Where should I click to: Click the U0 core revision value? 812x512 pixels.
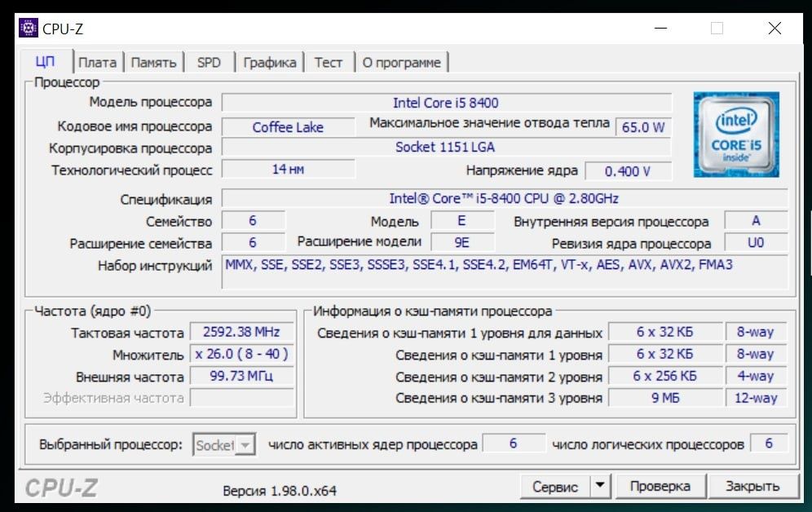(756, 242)
